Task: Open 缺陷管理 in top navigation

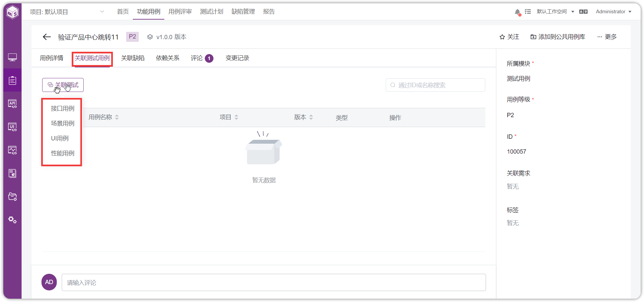Action: pyautogui.click(x=243, y=12)
